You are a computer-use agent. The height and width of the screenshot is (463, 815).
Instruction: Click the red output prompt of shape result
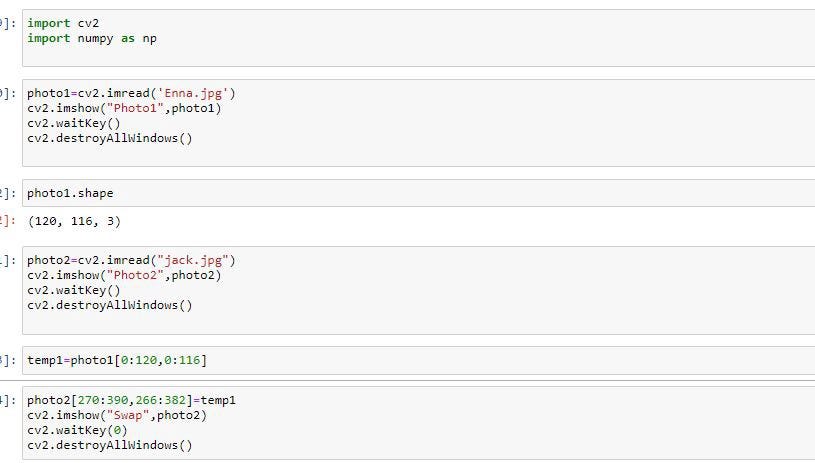[8, 220]
